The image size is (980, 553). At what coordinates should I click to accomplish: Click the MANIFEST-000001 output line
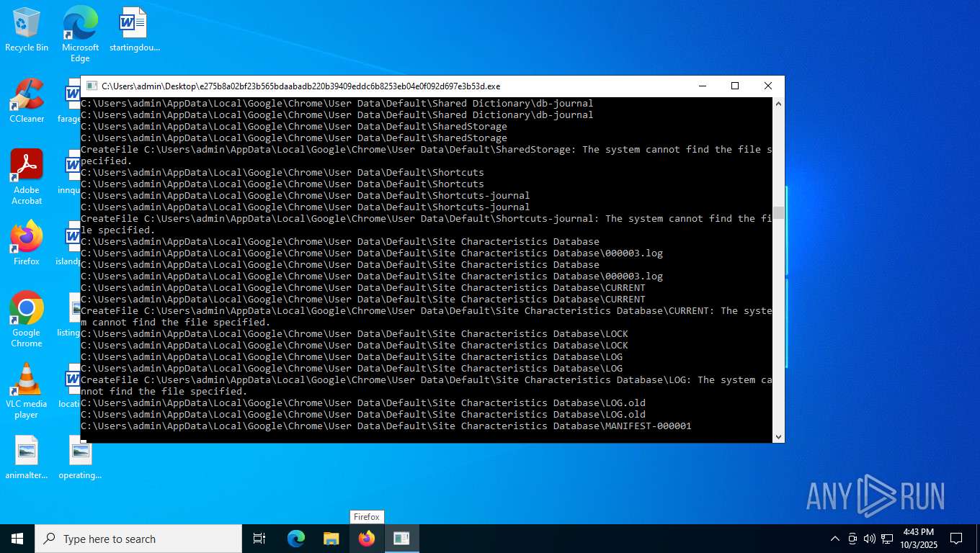pyautogui.click(x=386, y=426)
